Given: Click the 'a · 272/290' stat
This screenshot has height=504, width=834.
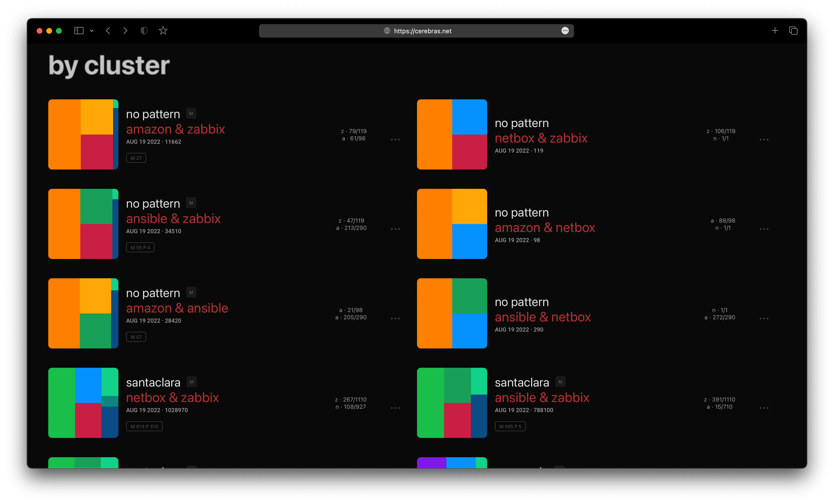Looking at the screenshot, I should coord(720,318).
